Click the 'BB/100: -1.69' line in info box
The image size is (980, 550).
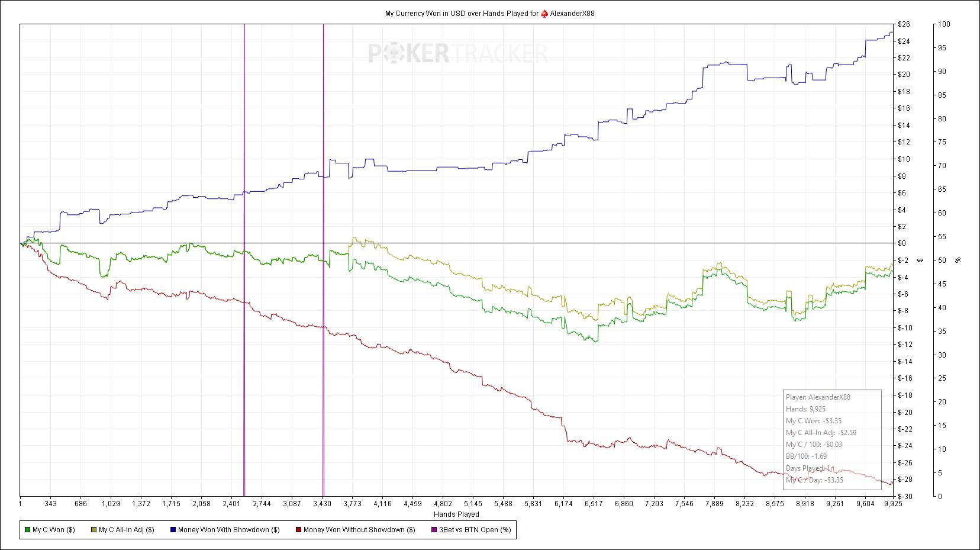806,456
